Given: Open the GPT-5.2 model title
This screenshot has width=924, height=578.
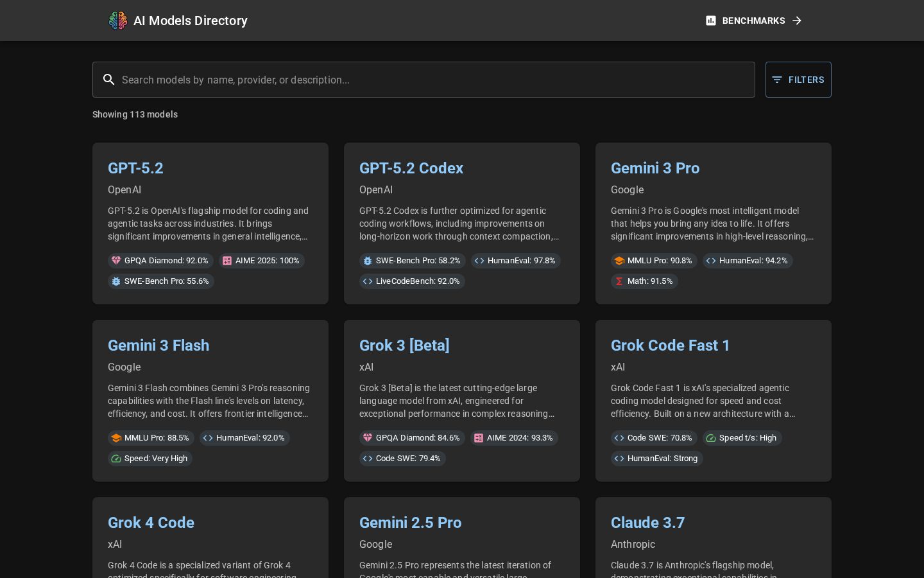Looking at the screenshot, I should pos(135,168).
